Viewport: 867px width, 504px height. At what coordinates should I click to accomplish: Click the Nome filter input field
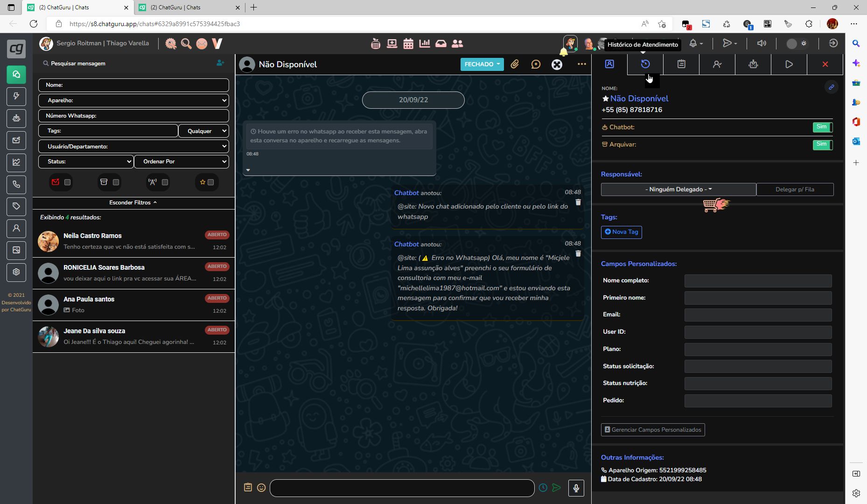[x=133, y=85]
